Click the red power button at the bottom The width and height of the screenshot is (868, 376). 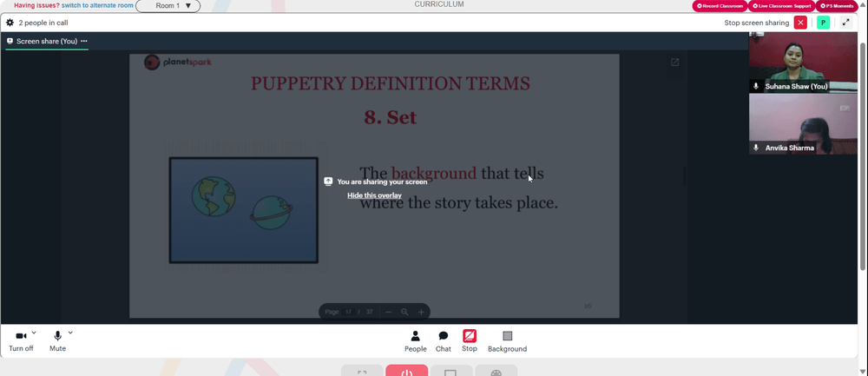407,371
